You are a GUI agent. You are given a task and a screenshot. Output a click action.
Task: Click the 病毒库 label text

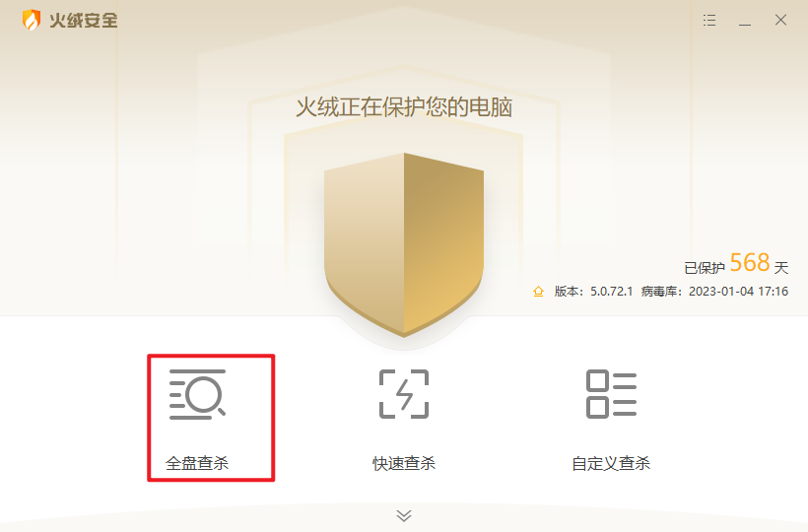[659, 292]
